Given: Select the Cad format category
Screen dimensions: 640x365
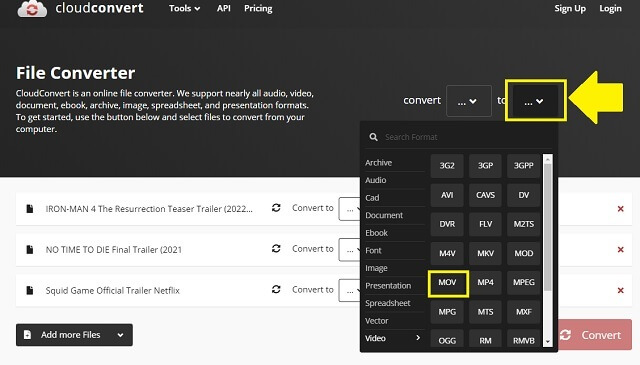Looking at the screenshot, I should coord(372,198).
